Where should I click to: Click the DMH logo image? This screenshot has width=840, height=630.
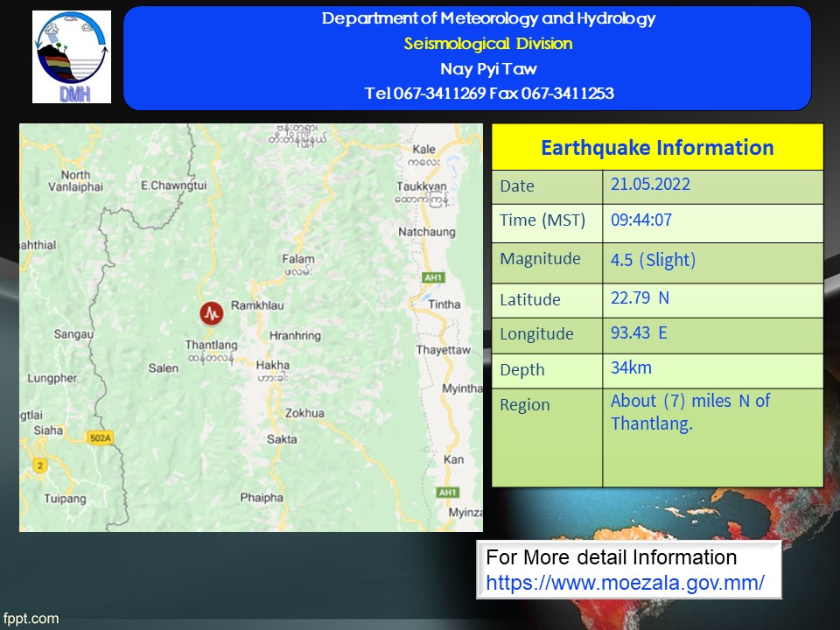coord(72,57)
